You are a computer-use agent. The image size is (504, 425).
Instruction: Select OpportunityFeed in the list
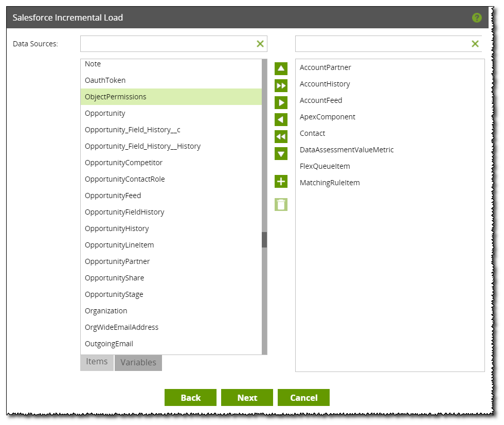click(171, 196)
